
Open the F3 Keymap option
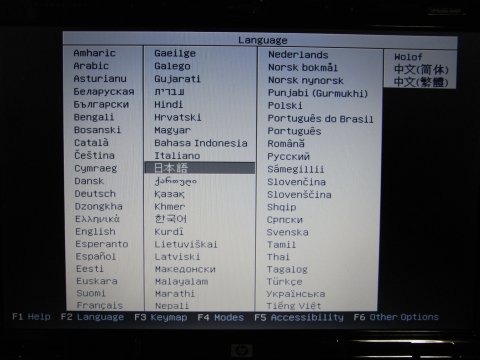161,317
